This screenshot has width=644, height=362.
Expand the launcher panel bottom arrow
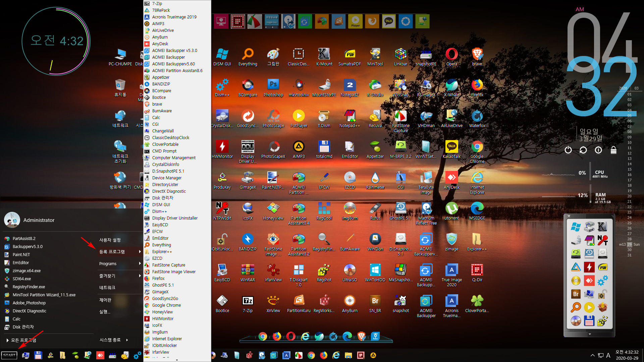(x=590, y=334)
